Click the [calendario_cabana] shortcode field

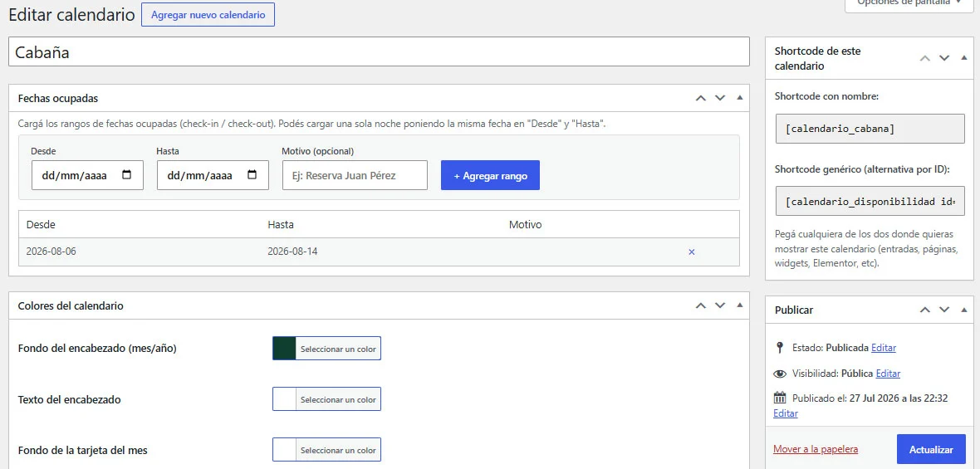coord(870,129)
